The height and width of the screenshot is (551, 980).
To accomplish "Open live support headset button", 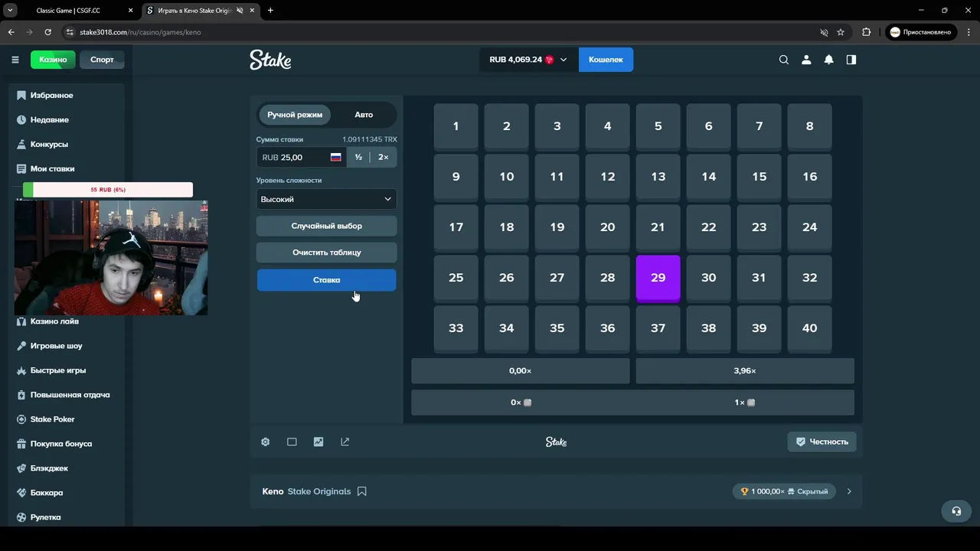I will [956, 511].
